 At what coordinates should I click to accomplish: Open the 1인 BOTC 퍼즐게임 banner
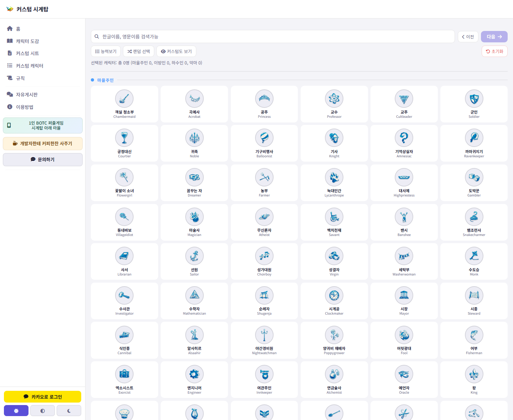click(x=43, y=125)
